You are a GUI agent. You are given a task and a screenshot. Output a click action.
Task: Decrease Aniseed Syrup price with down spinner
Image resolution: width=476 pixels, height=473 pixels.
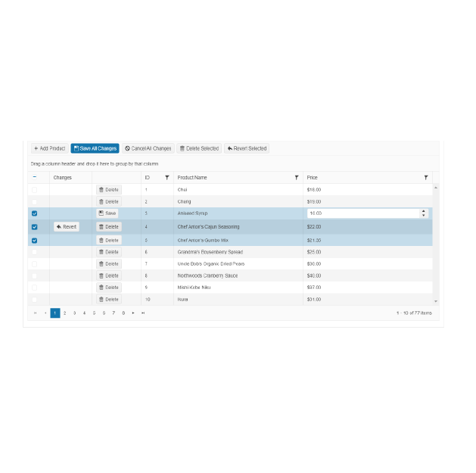[424, 216]
